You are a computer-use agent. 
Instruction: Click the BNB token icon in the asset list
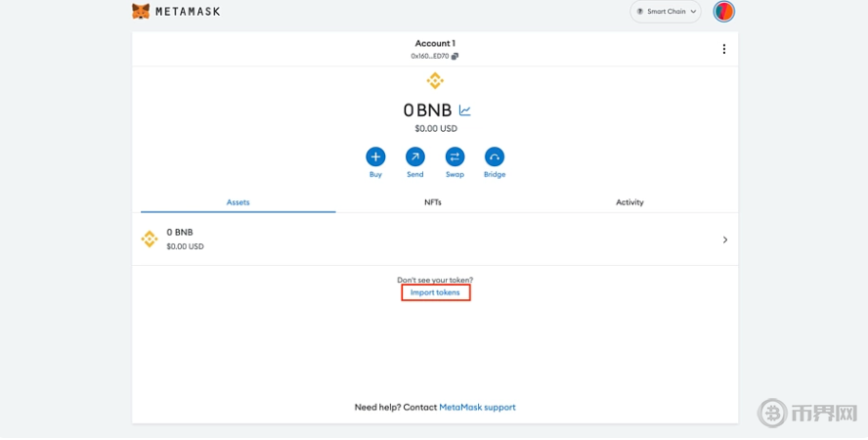(x=150, y=239)
